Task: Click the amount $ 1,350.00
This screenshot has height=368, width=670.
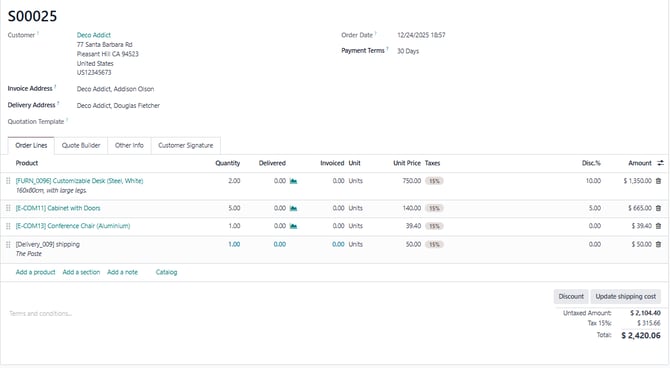Action: [638, 181]
